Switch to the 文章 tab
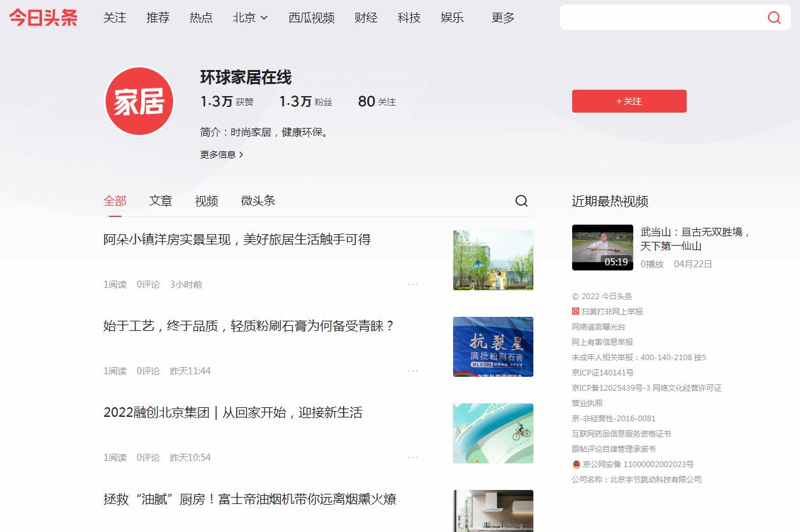Screen dimensions: 800x532 tap(160, 201)
